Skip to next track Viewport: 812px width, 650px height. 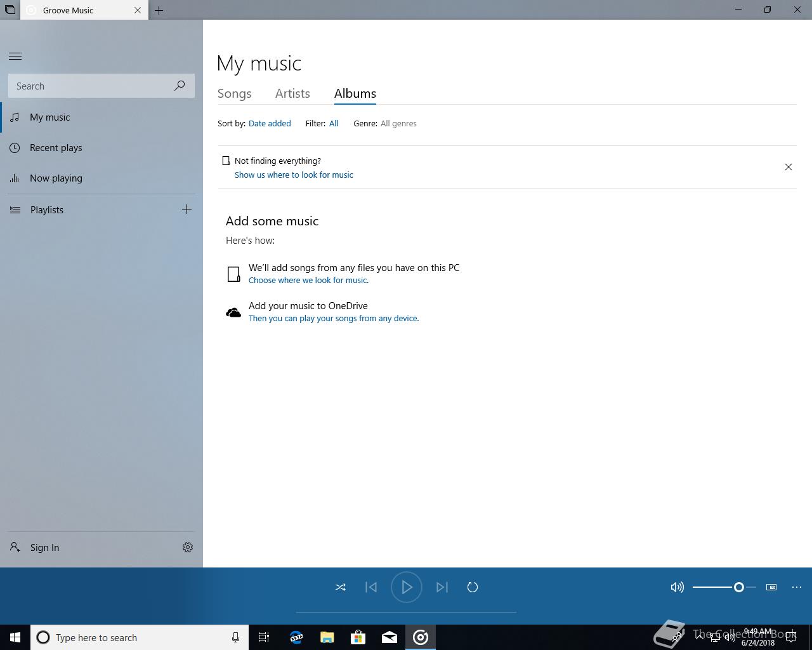442,587
